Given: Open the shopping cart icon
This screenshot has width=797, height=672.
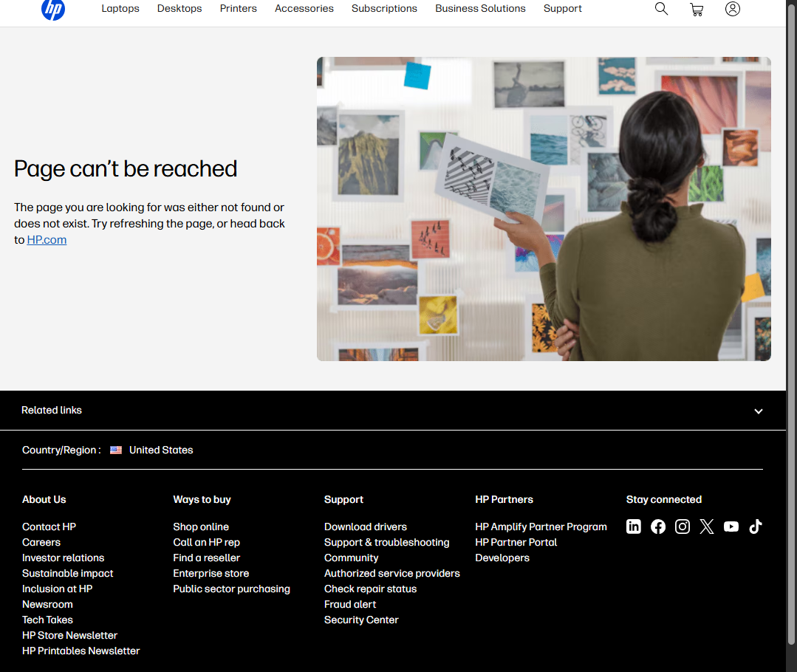Looking at the screenshot, I should (x=697, y=9).
